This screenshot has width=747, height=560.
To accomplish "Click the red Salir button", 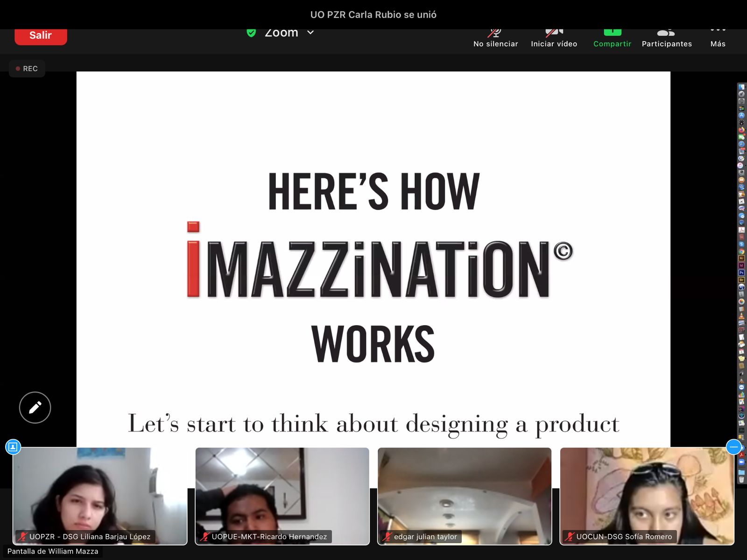I will pyautogui.click(x=41, y=36).
